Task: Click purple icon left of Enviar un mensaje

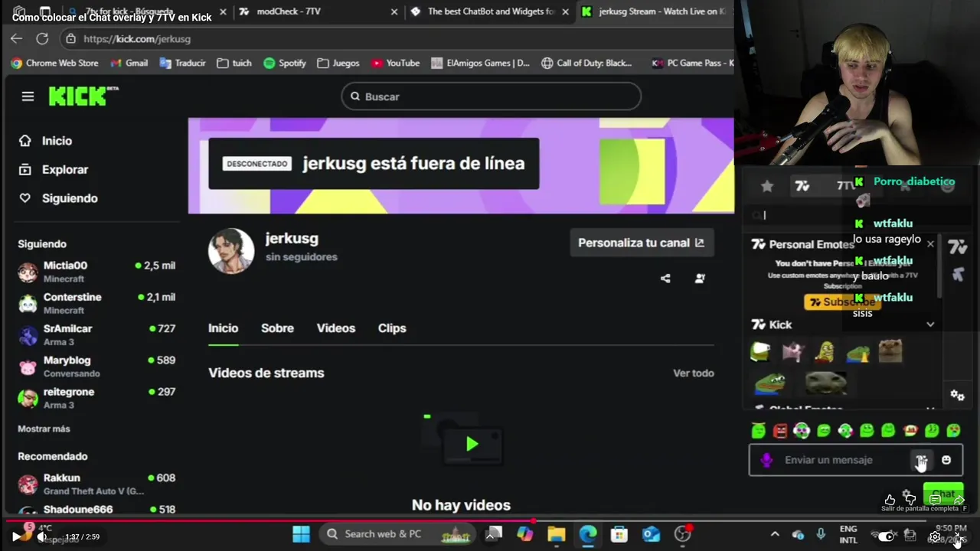Action: tap(766, 460)
